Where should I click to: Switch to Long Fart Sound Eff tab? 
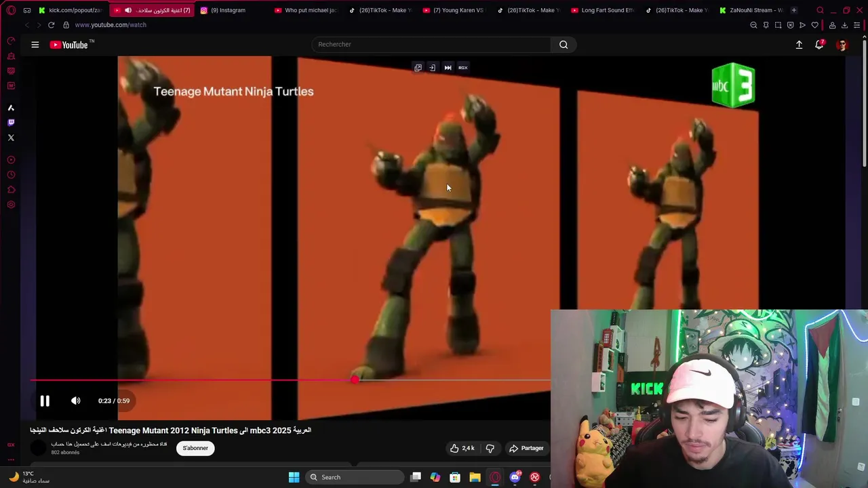[x=602, y=10]
